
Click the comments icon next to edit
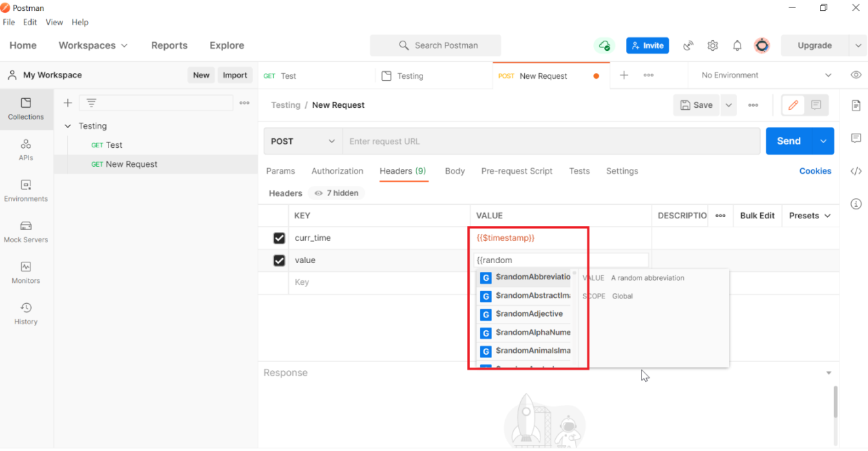(x=815, y=105)
